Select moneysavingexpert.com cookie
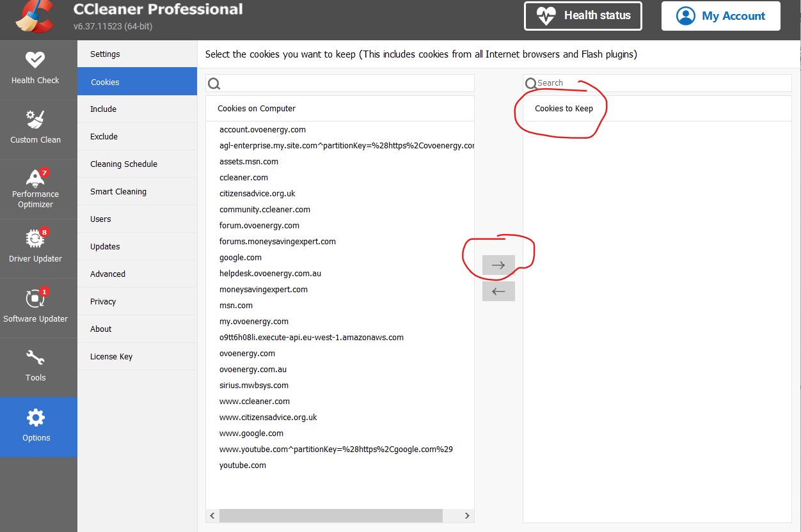Image resolution: width=801 pixels, height=532 pixels. click(264, 290)
